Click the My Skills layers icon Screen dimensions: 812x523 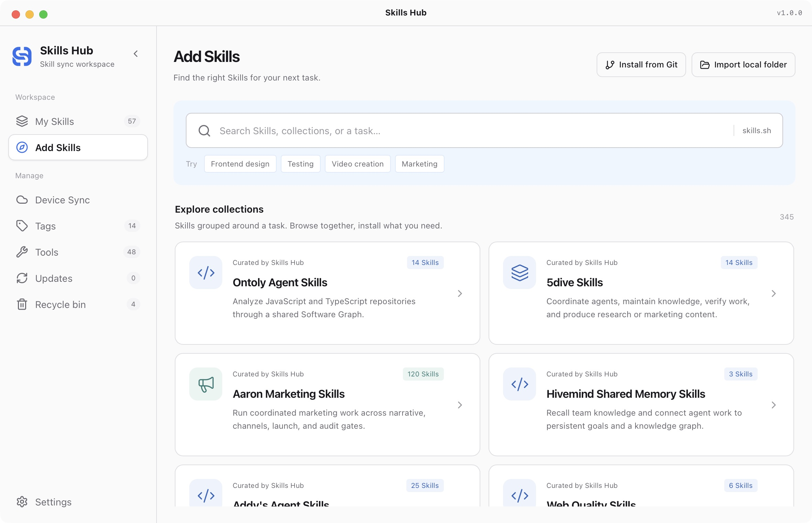pyautogui.click(x=22, y=121)
